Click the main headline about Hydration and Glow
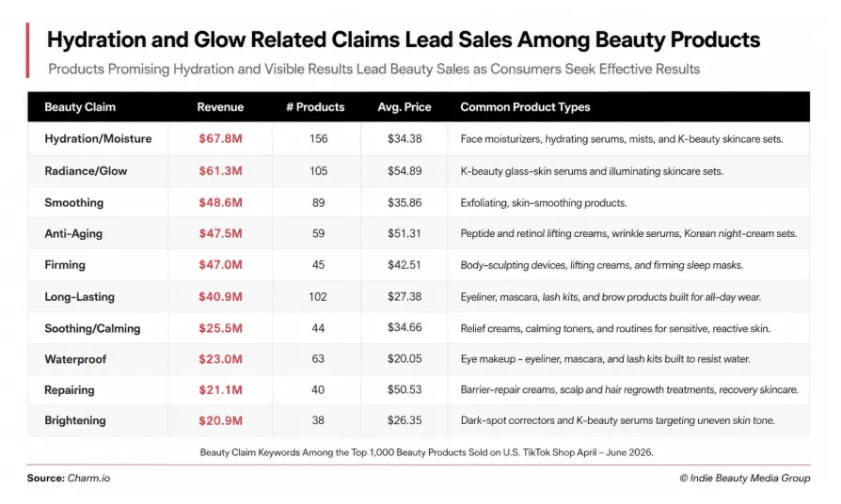The height and width of the screenshot is (504, 841). click(x=404, y=40)
